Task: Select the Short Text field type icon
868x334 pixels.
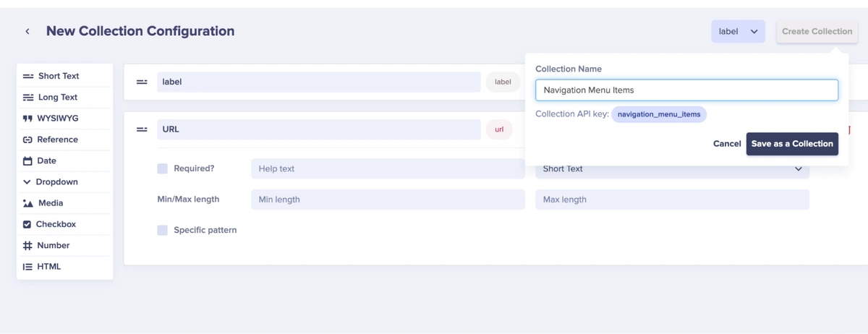Action: pyautogui.click(x=28, y=76)
